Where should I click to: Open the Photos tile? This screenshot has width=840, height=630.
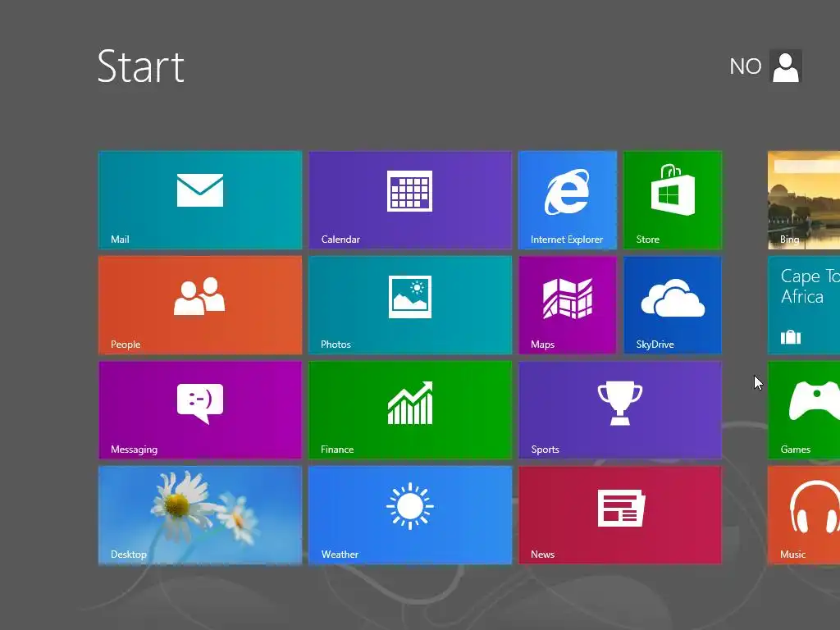pyautogui.click(x=410, y=305)
